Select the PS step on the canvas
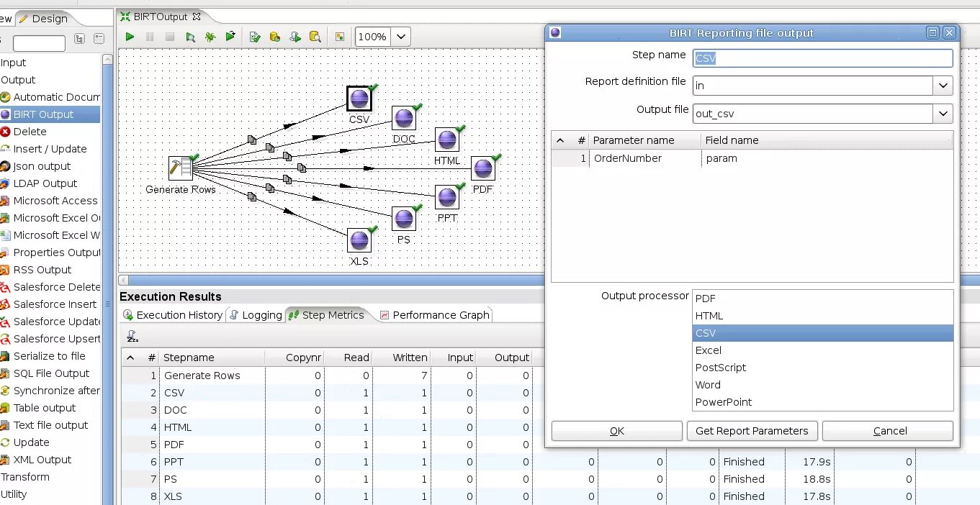Image resolution: width=980 pixels, height=505 pixels. tap(404, 219)
